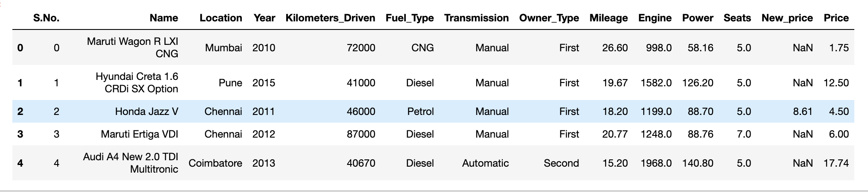
Task: Click the Coimbatore location cell
Action: (x=215, y=163)
